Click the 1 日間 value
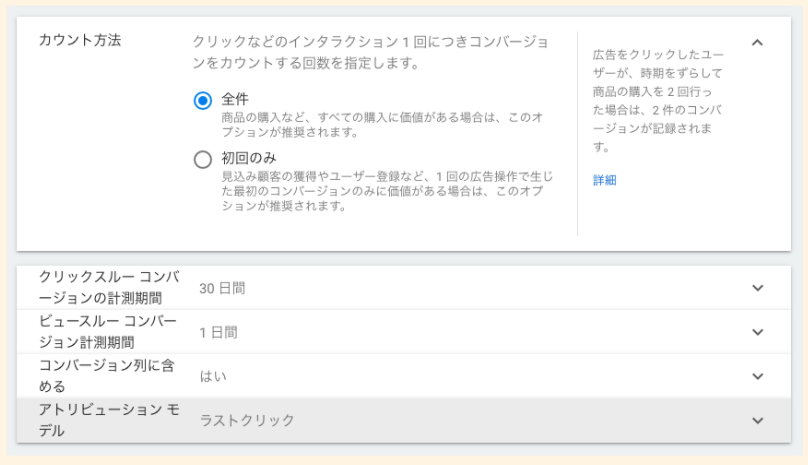The width and height of the screenshot is (808, 465). (218, 332)
